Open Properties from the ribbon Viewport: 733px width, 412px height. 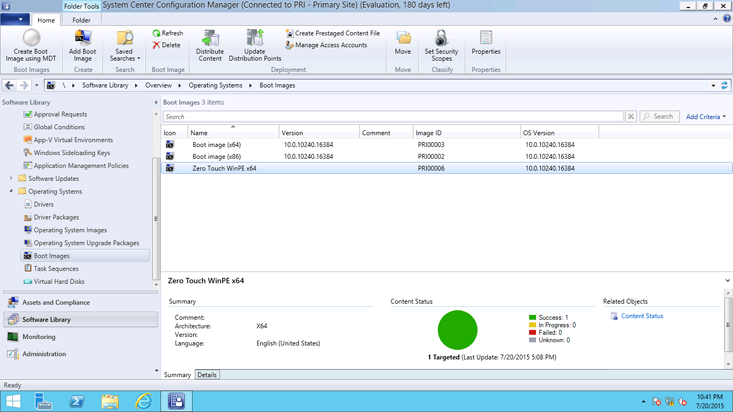tap(486, 40)
